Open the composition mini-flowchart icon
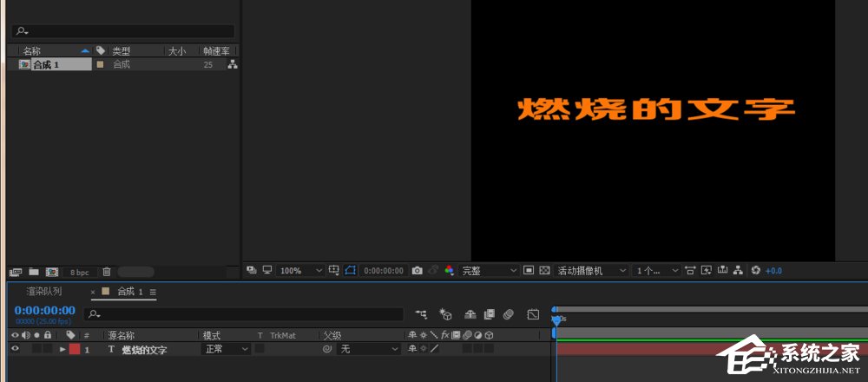The width and height of the screenshot is (868, 382). pyautogui.click(x=421, y=313)
